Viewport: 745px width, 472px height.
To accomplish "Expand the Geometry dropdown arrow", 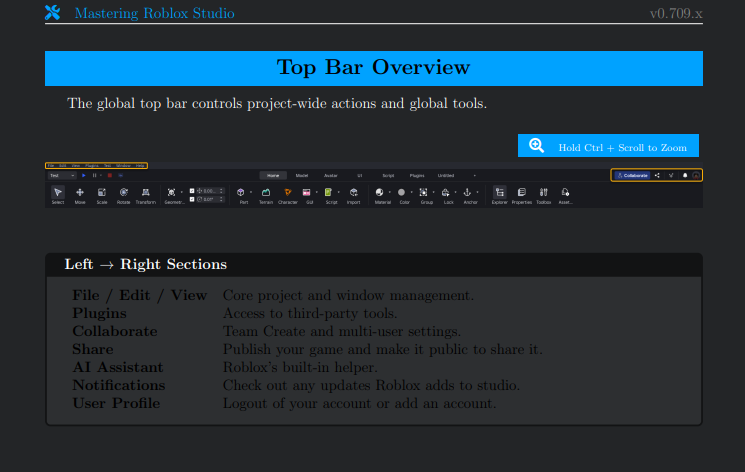I will click(182, 192).
